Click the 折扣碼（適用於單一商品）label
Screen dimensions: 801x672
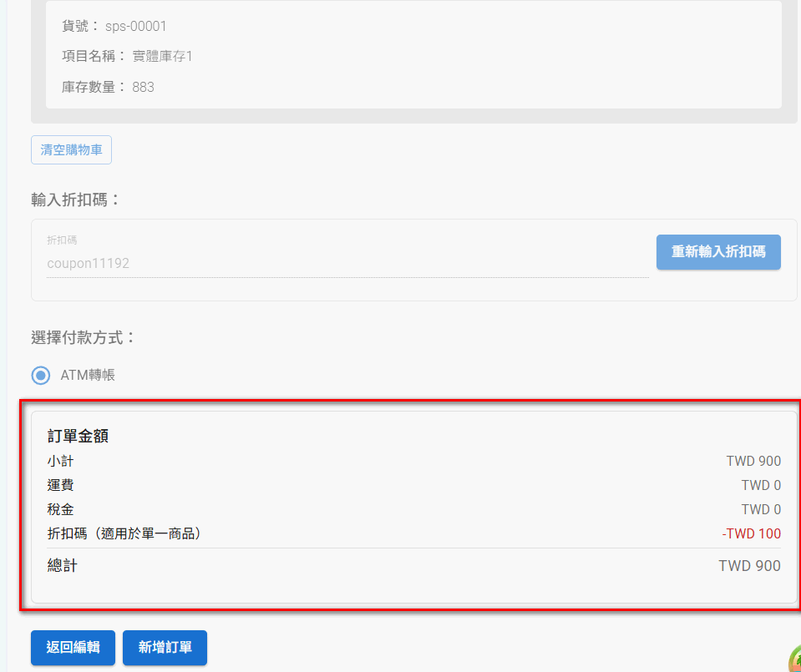(126, 533)
